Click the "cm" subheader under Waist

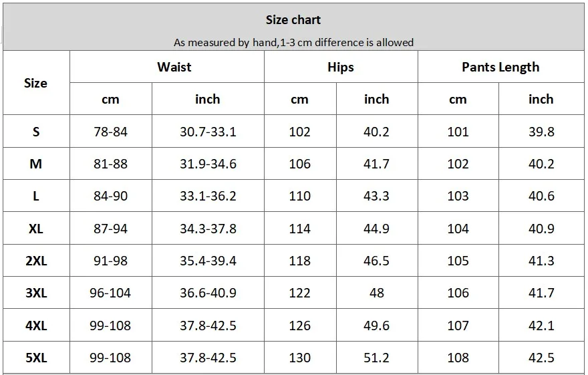(110, 99)
